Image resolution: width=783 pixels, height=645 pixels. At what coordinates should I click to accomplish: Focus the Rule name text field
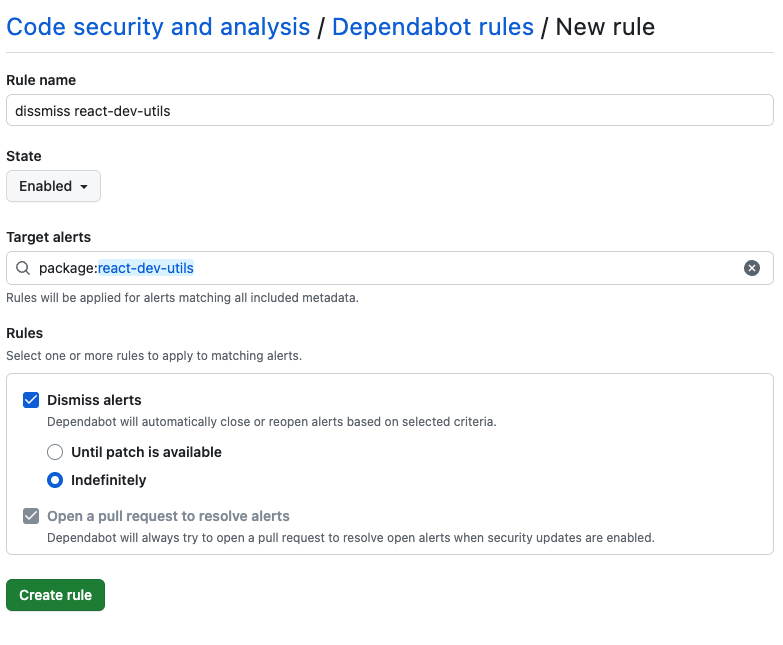(390, 110)
